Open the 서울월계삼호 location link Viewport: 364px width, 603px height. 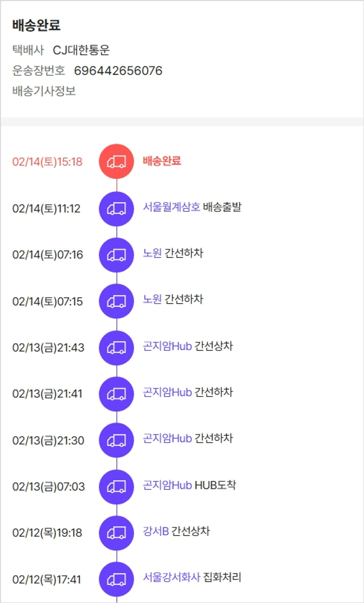(171, 207)
